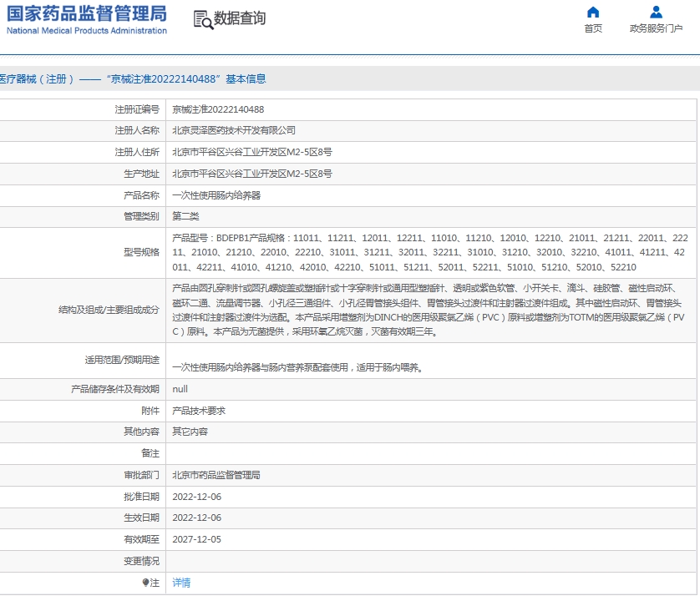This screenshot has width=700, height=601.
Task: Click the 附件 row label
Action: point(150,411)
